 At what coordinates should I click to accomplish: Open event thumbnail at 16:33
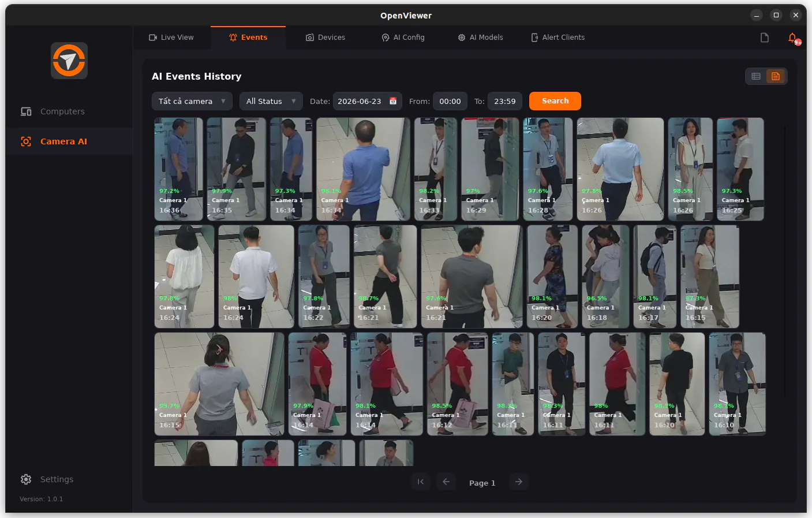click(436, 169)
